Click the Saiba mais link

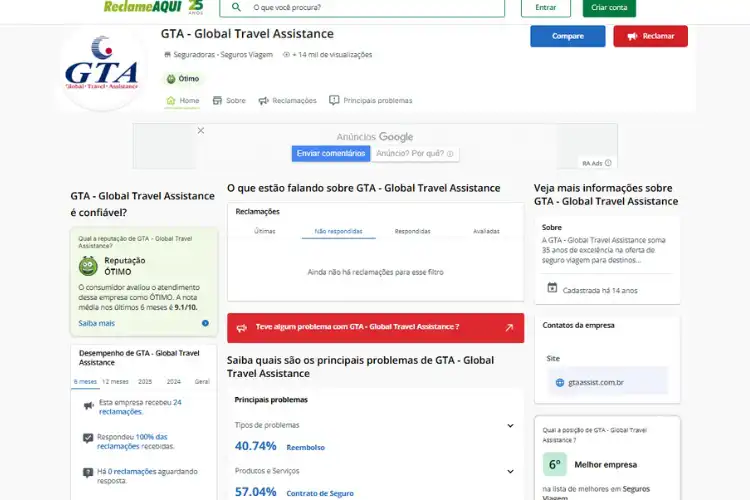point(97,323)
